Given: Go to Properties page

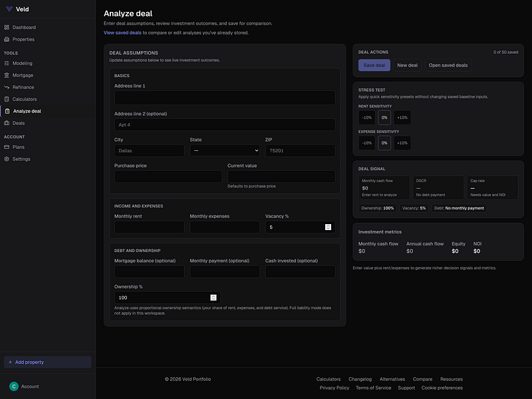Looking at the screenshot, I should [x=47, y=39].
